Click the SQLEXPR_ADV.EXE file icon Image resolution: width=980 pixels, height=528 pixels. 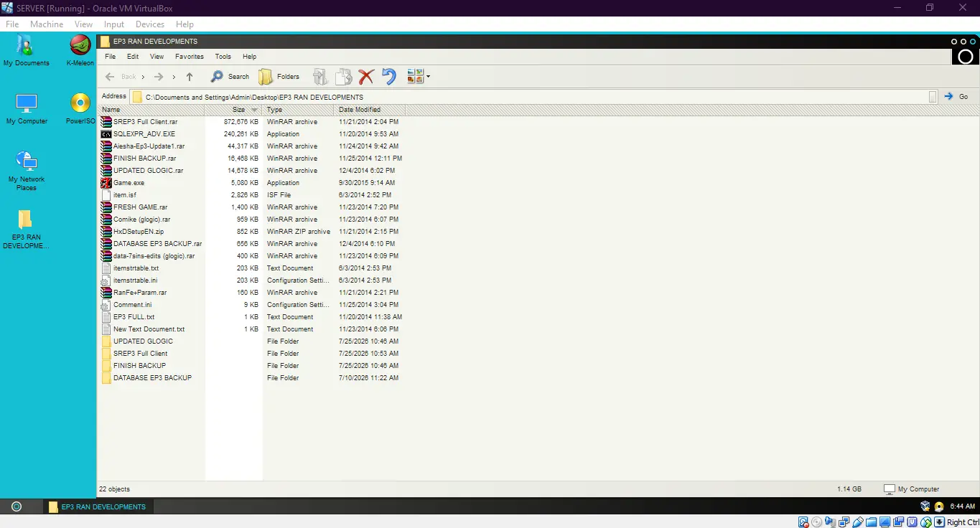tap(106, 134)
